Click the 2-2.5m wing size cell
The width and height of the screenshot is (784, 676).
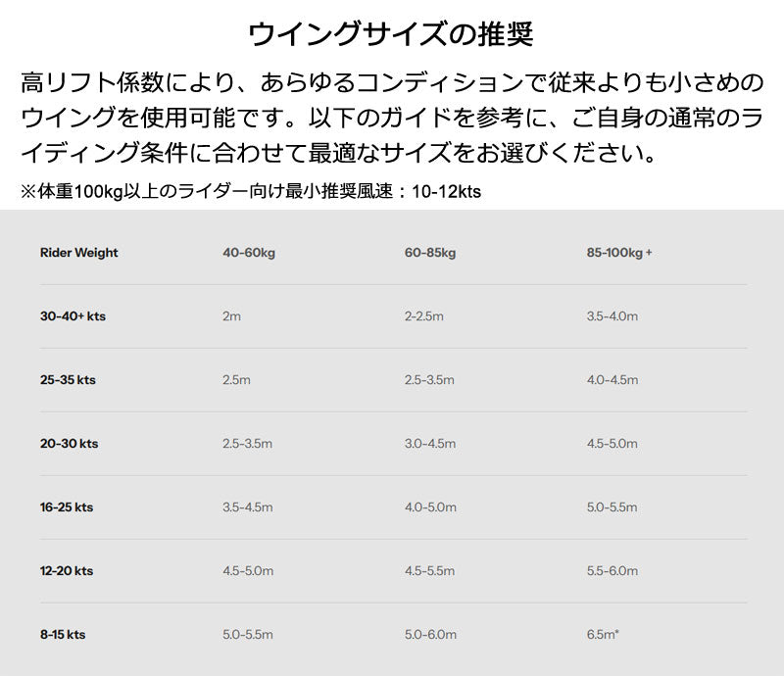pos(424,316)
